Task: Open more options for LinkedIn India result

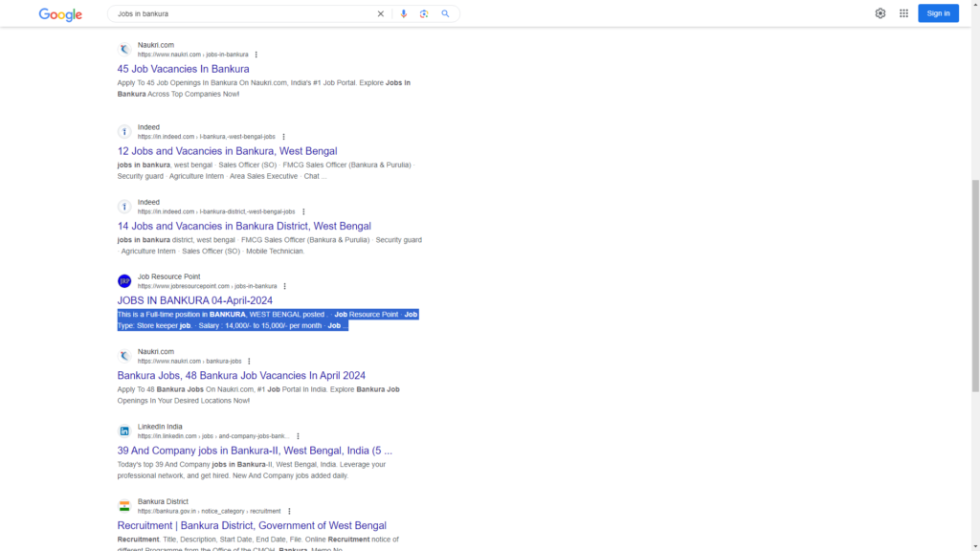Action: [x=299, y=436]
